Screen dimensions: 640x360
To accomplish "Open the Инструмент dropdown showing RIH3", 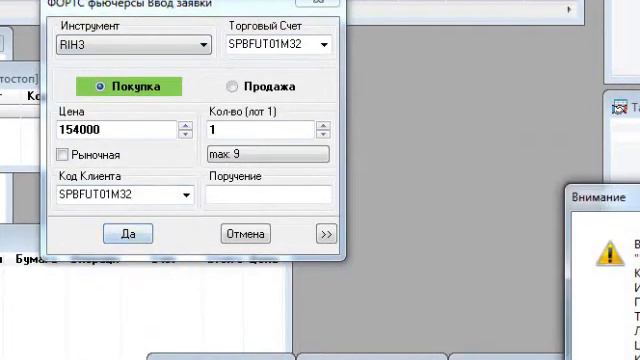I will [134, 44].
